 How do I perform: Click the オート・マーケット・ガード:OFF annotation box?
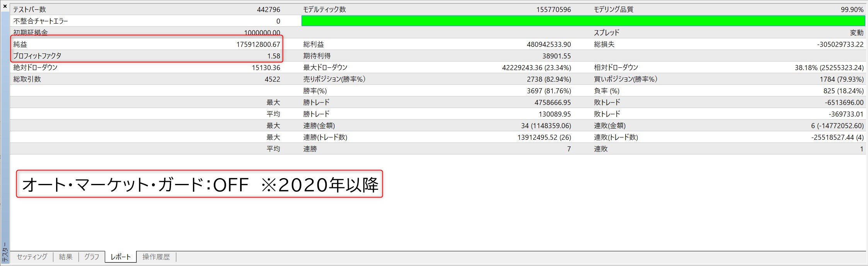click(200, 184)
